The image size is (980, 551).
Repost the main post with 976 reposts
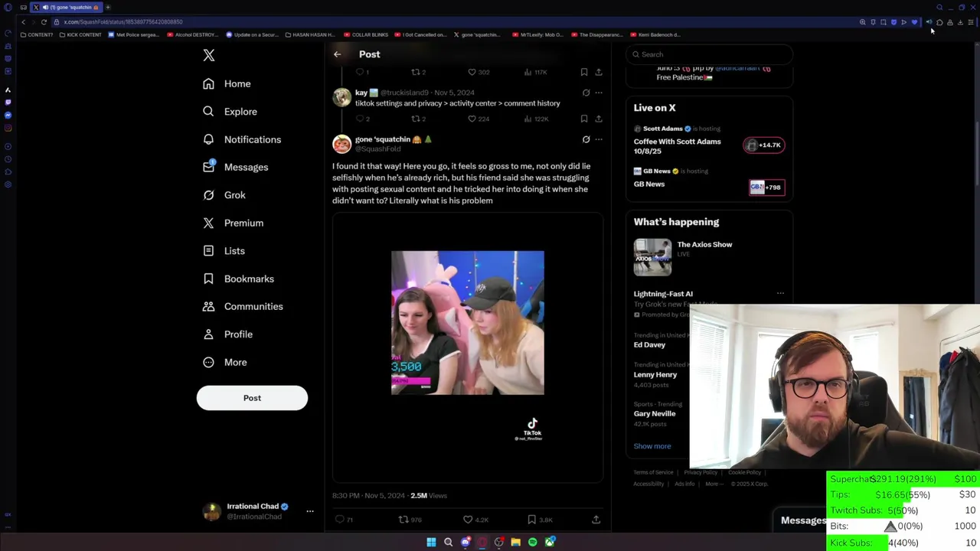pyautogui.click(x=410, y=520)
